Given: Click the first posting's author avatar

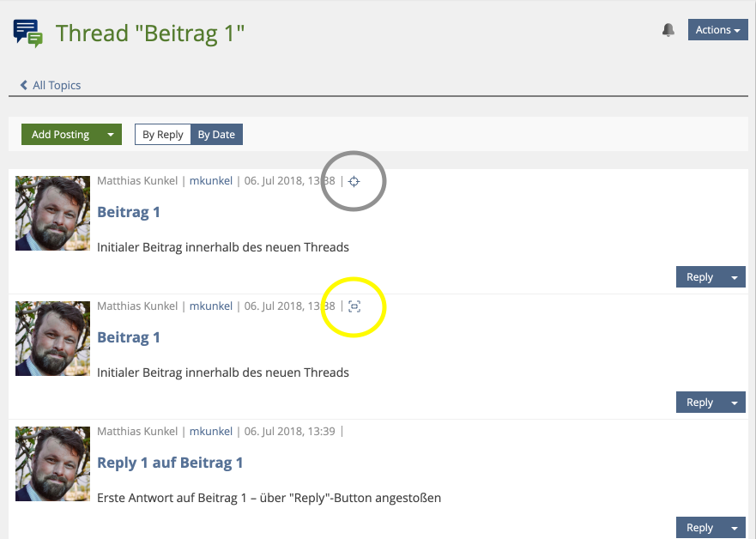Looking at the screenshot, I should tap(52, 214).
